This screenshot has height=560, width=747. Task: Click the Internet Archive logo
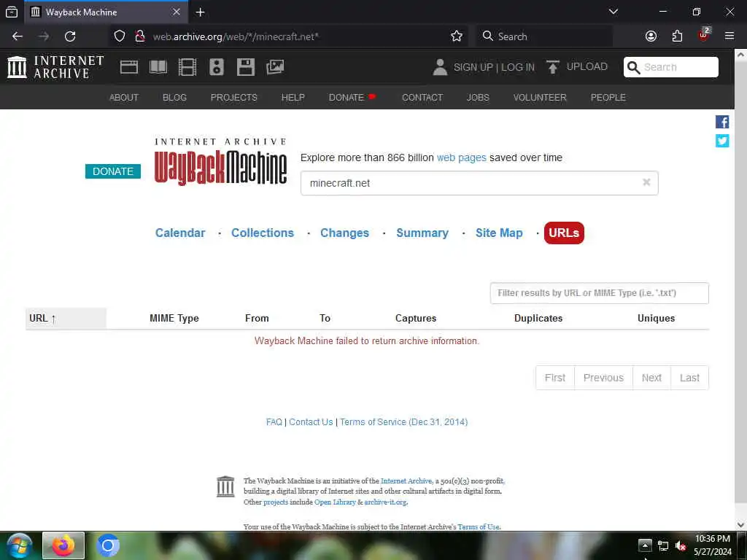[55, 67]
